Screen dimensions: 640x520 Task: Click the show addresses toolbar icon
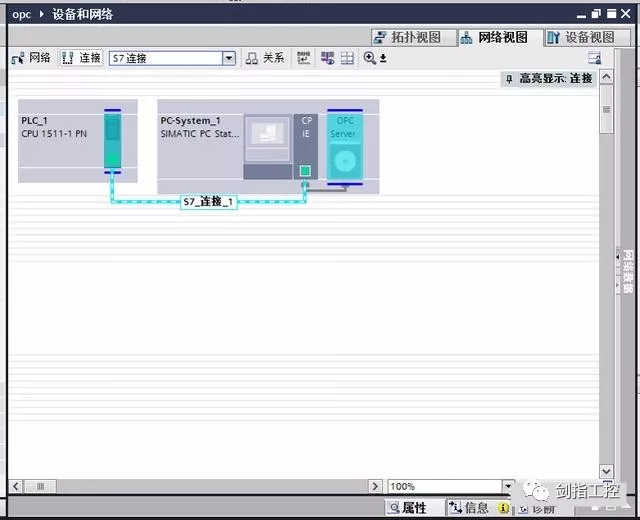coord(303,59)
